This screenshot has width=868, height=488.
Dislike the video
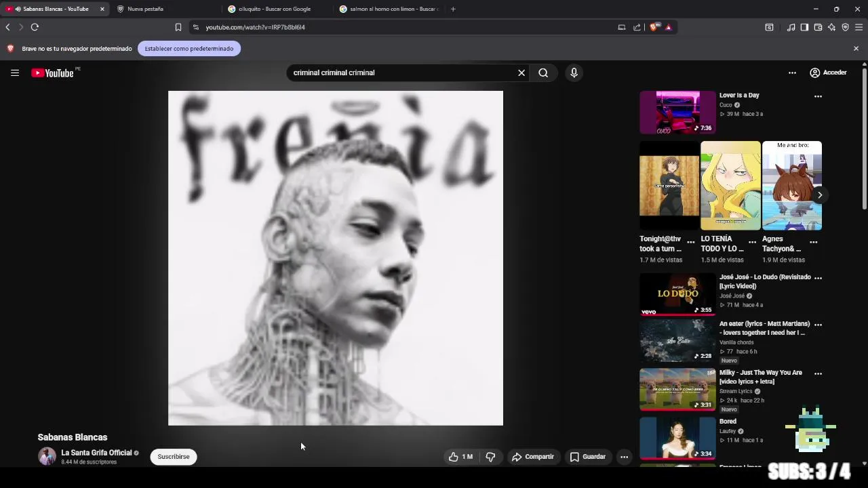click(490, 457)
